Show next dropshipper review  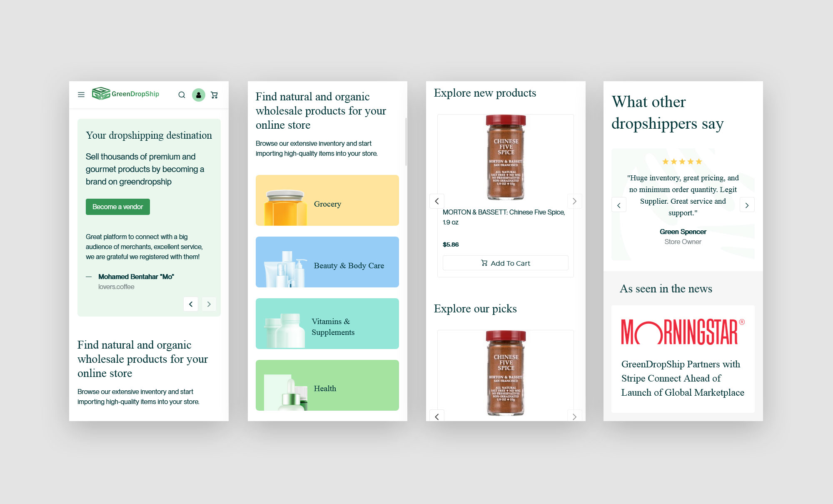747,205
